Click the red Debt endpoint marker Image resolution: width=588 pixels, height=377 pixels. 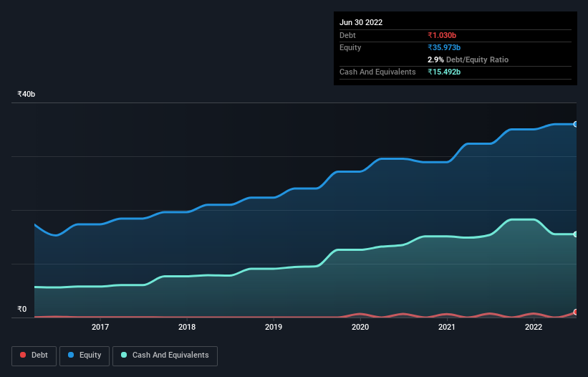tap(576, 312)
